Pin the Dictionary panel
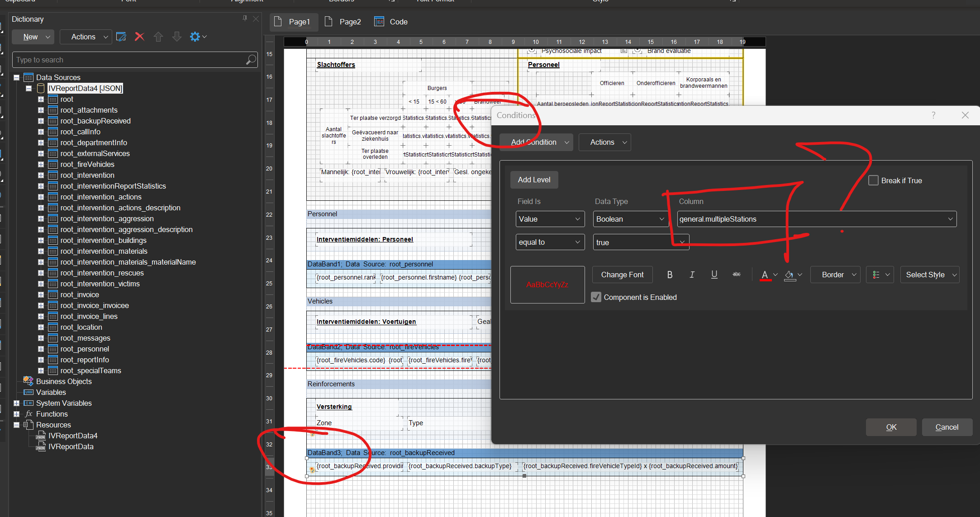The height and width of the screenshot is (517, 980). click(x=245, y=18)
